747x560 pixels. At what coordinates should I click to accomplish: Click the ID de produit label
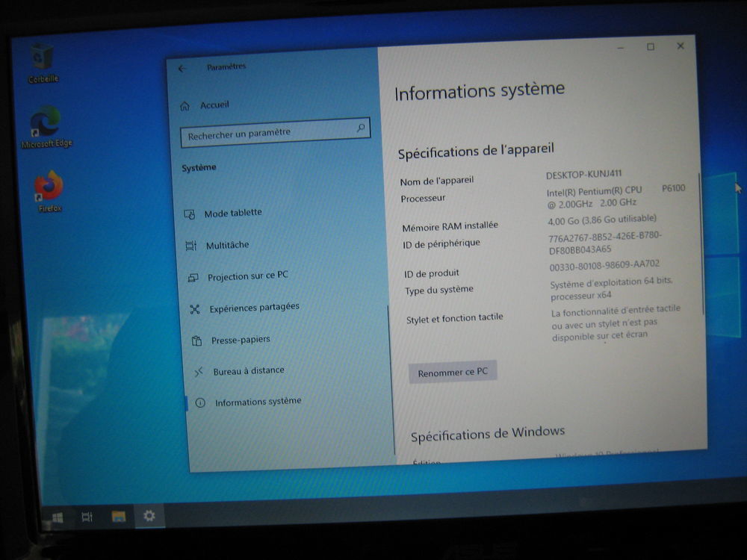pyautogui.click(x=432, y=273)
